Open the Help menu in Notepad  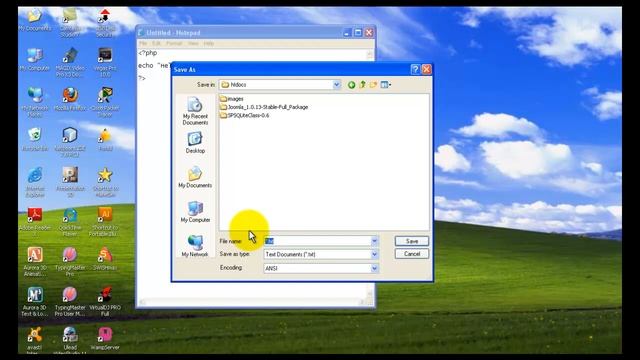[x=209, y=43]
